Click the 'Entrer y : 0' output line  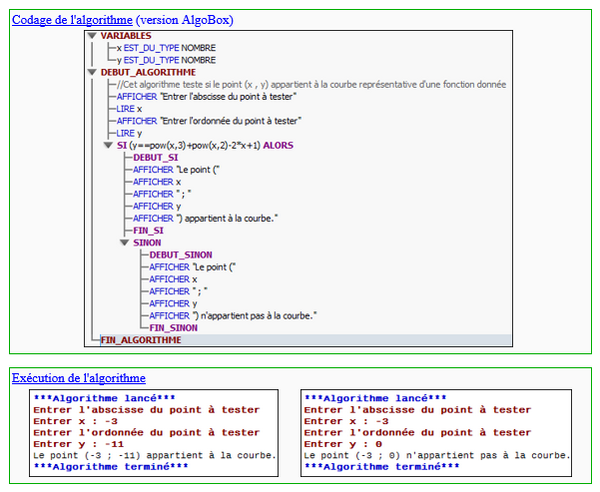click(x=343, y=444)
